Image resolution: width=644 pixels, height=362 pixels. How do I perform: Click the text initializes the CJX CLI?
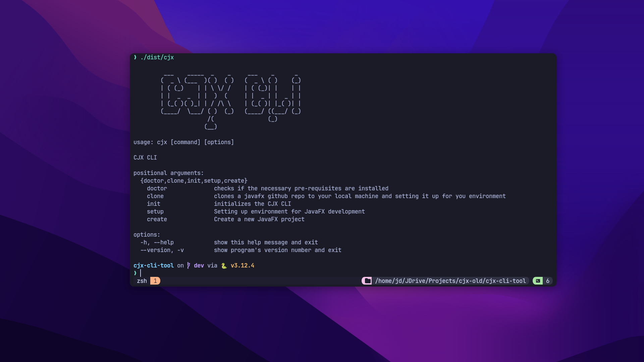pyautogui.click(x=253, y=204)
